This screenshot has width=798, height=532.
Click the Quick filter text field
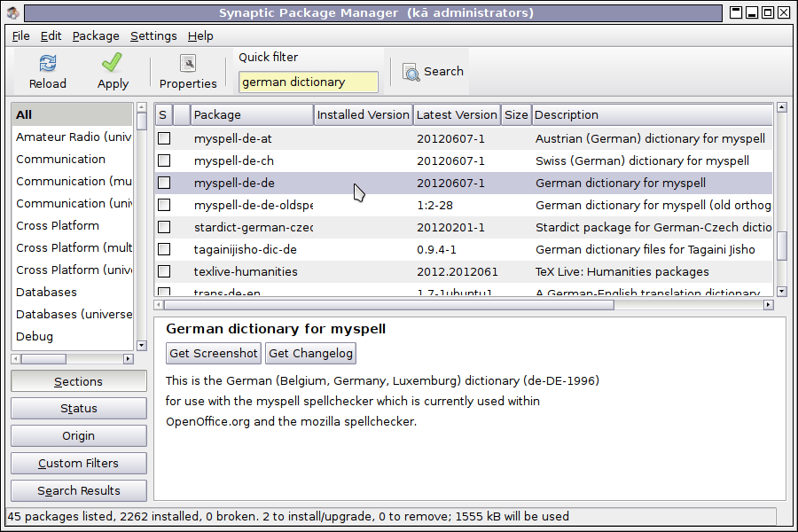coord(308,82)
